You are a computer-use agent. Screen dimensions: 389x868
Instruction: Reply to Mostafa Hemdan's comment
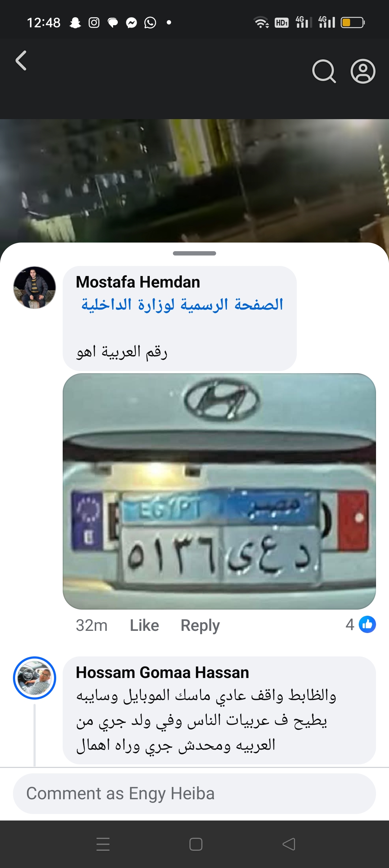pyautogui.click(x=200, y=626)
